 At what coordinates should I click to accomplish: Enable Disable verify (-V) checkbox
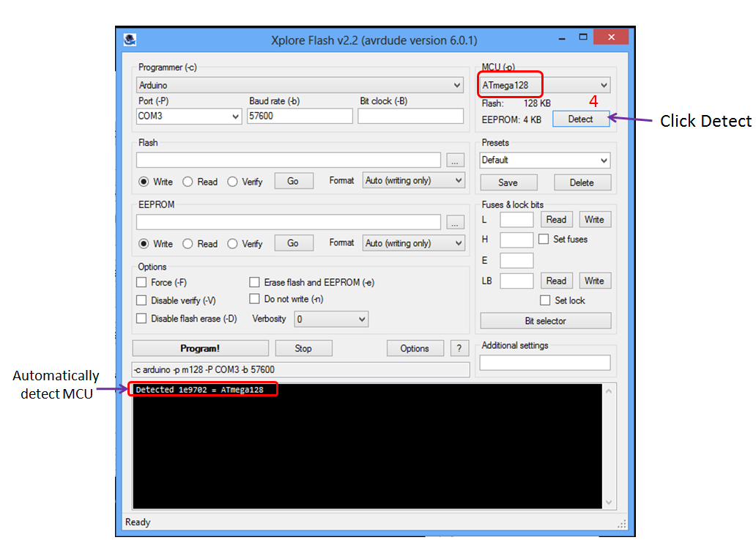point(141,300)
